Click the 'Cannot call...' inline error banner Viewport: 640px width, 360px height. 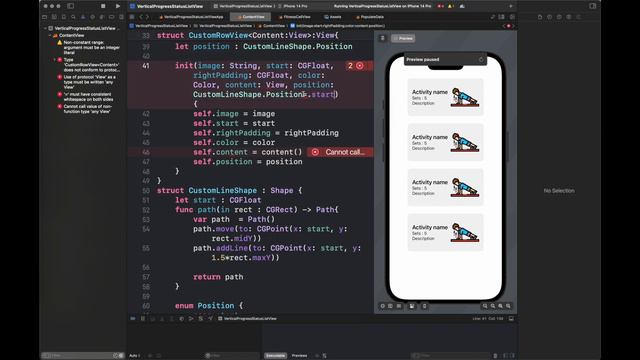click(x=340, y=152)
